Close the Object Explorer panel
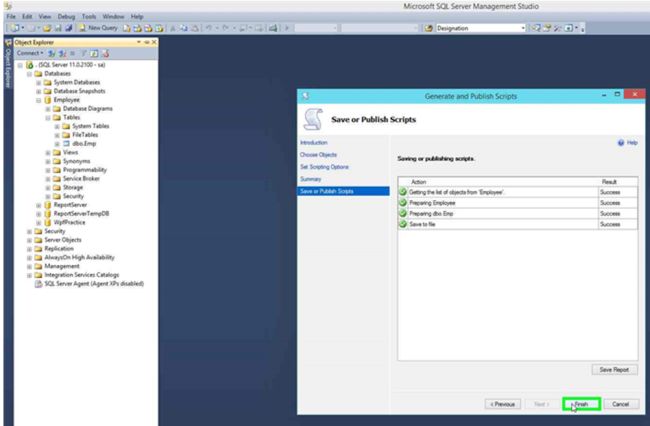The width and height of the screenshot is (650, 426). pos(154,42)
